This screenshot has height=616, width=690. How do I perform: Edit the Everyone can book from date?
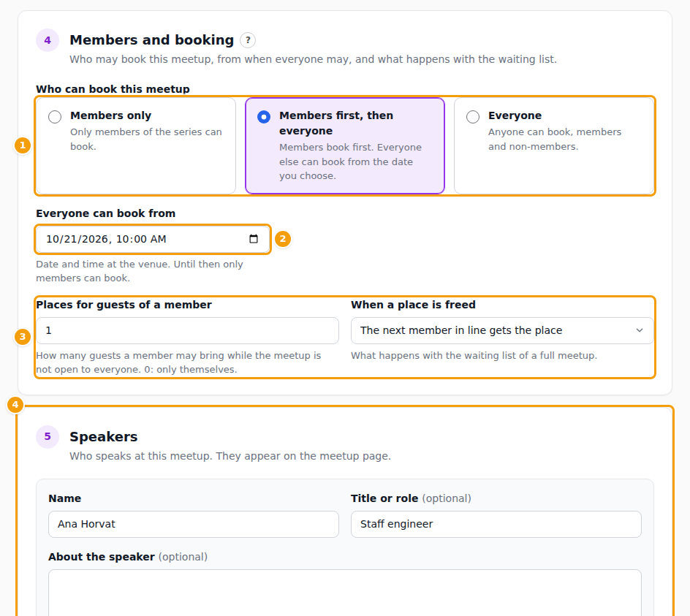(x=153, y=239)
